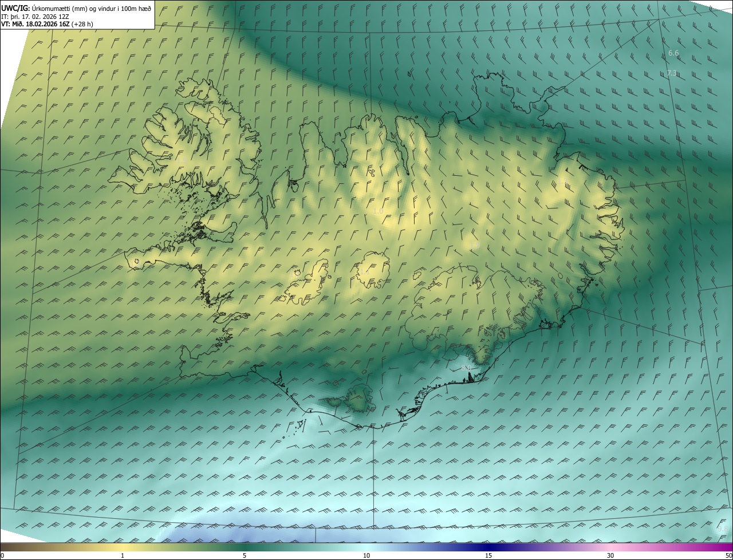This screenshot has width=733, height=560.
Task: Click the '30' tick label on the colour scale
Action: tap(610, 555)
